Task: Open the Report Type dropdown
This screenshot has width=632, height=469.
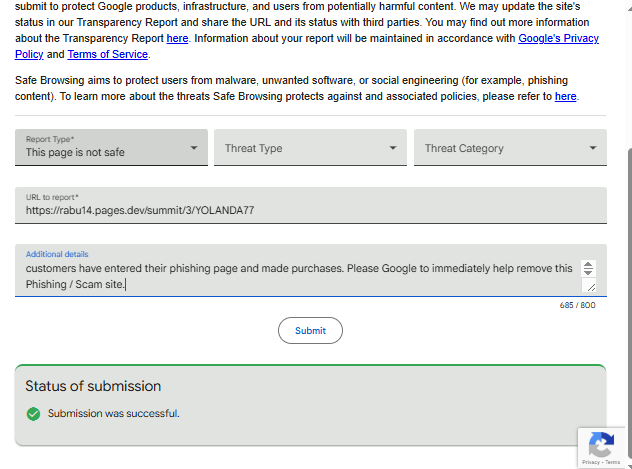Action: (x=111, y=148)
